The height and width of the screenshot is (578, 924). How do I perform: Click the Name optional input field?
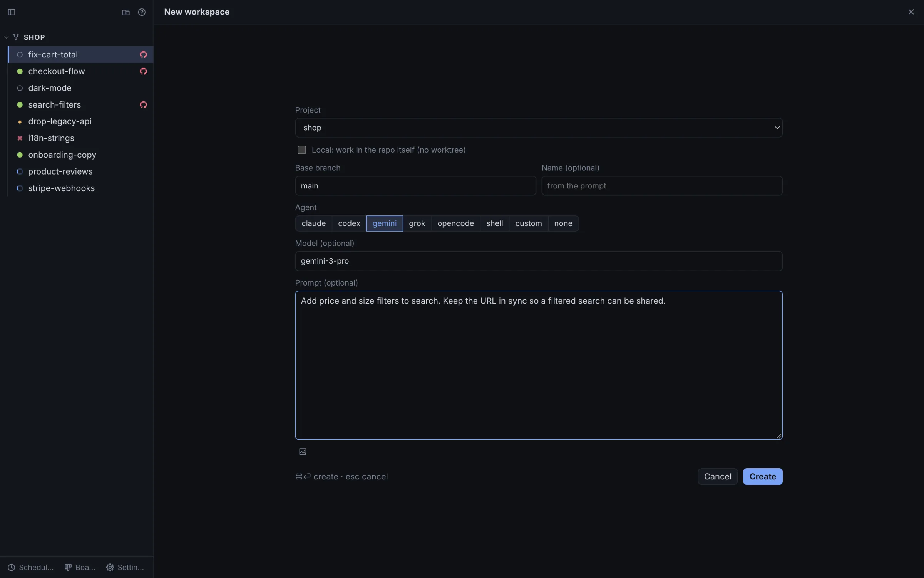coord(662,186)
